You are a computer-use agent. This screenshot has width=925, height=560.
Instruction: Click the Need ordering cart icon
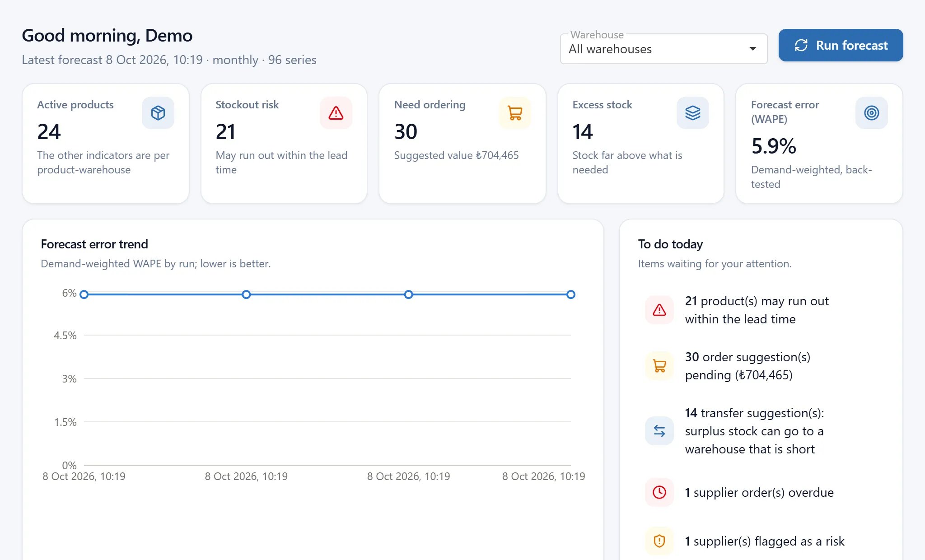[515, 113]
